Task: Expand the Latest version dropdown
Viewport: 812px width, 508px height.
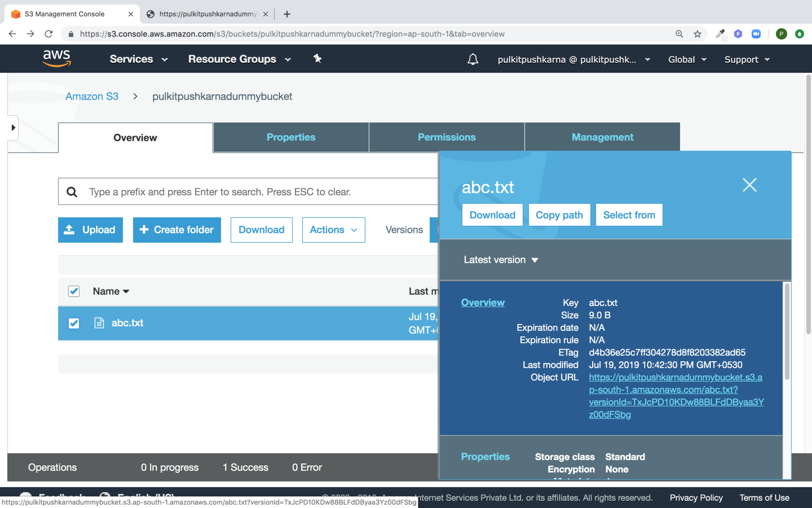Action: coord(501,260)
